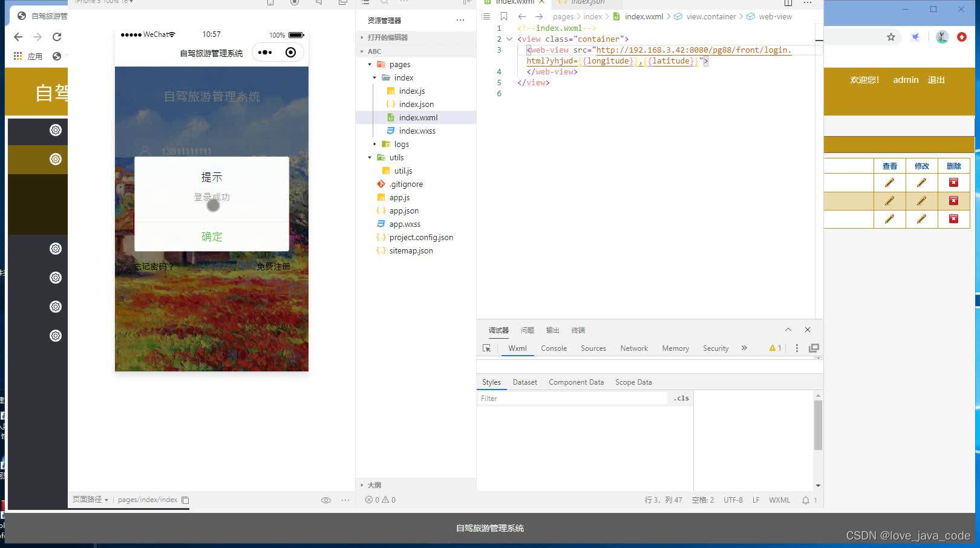Click the 免费注册 register link
The width and height of the screenshot is (980, 548).
click(x=273, y=266)
